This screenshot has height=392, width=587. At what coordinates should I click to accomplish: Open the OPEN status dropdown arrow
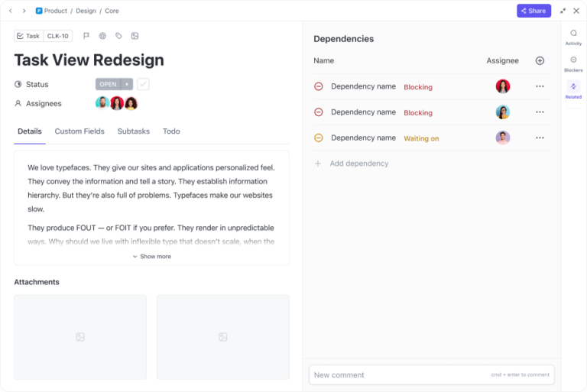128,84
